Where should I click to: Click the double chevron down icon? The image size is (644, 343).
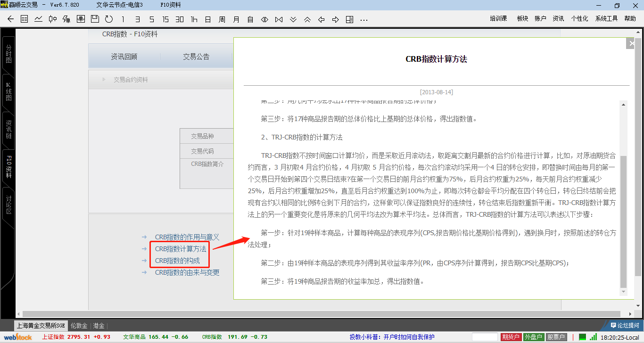(x=293, y=19)
